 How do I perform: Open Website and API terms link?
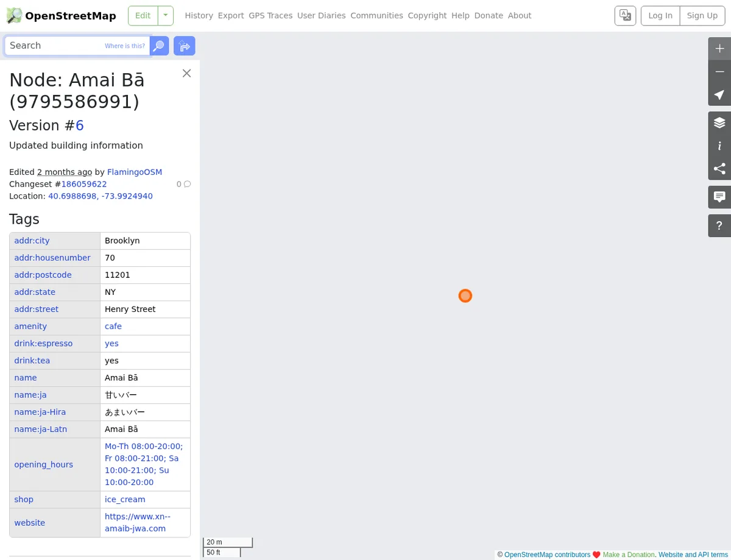click(x=693, y=555)
